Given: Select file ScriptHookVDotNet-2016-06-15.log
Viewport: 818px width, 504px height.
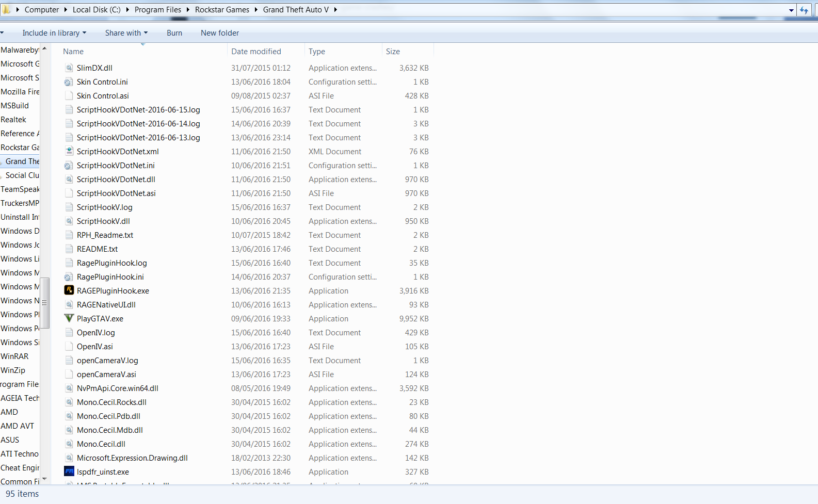Looking at the screenshot, I should pos(138,109).
